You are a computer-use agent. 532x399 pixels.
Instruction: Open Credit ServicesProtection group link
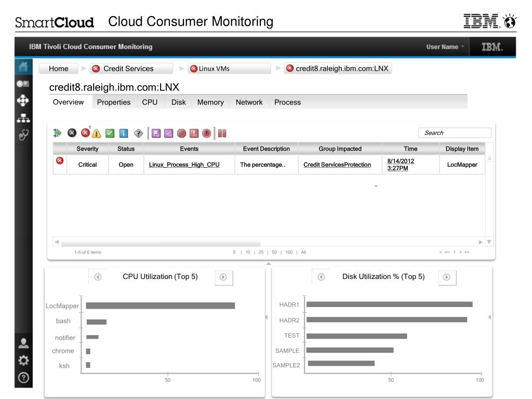337,165
